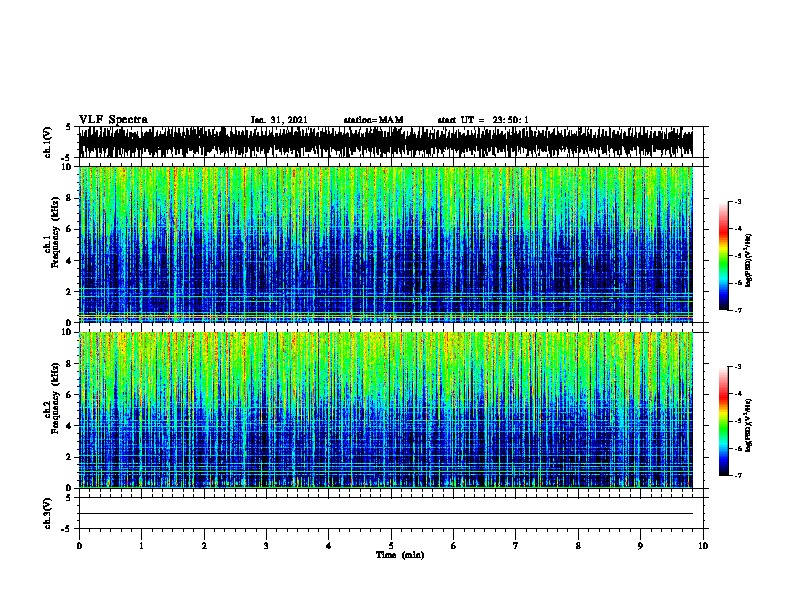Select the "start UT = 23:50:1" header text
This screenshot has width=792, height=612.
pos(483,120)
